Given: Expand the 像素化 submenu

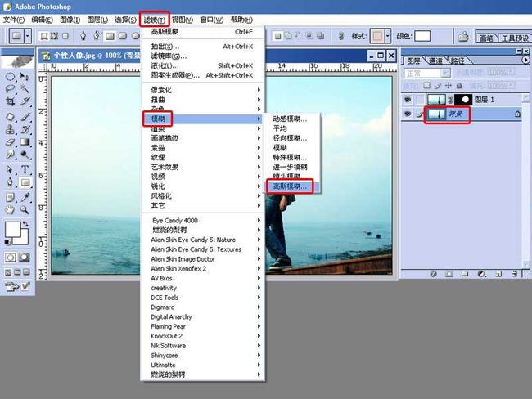Looking at the screenshot, I should pos(203,90).
